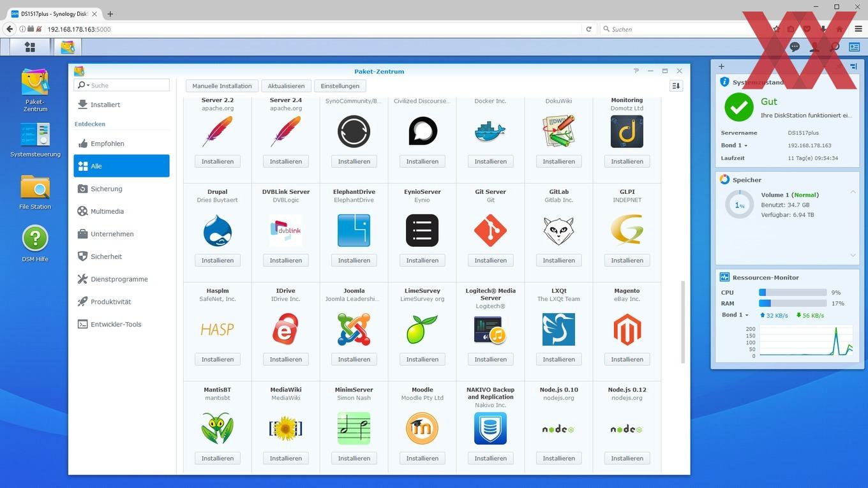Click the IDrive package icon
Screen dimensions: 868x488
[x=286, y=329]
